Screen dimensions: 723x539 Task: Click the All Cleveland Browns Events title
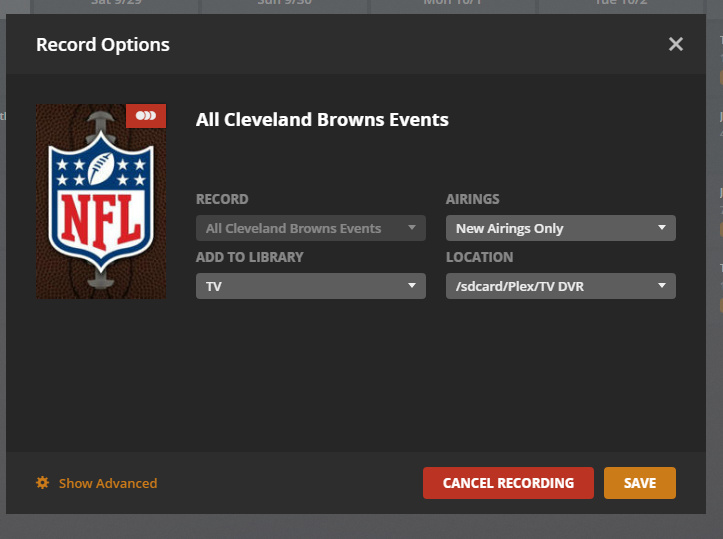click(x=322, y=120)
